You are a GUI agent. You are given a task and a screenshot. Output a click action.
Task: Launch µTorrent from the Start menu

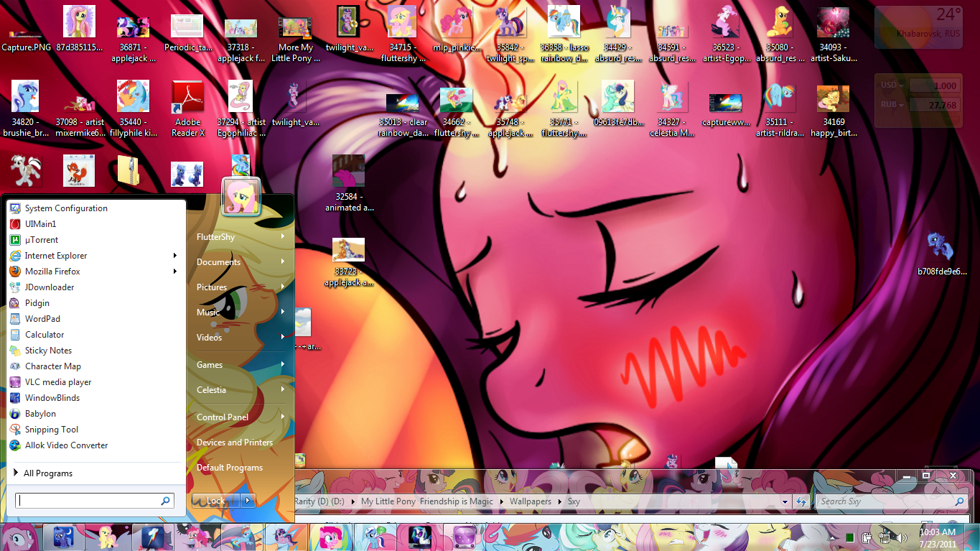tap(42, 240)
